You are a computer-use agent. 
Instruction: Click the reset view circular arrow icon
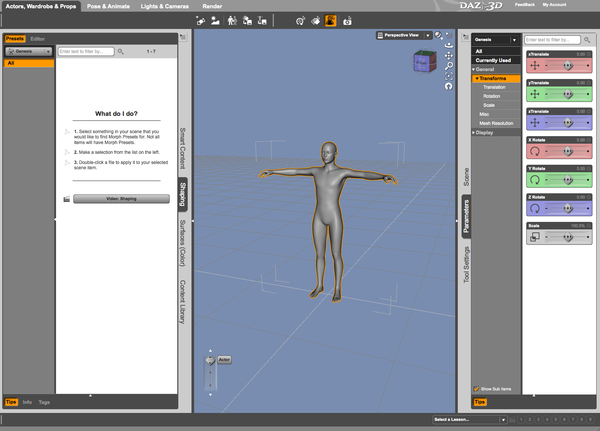(451, 85)
